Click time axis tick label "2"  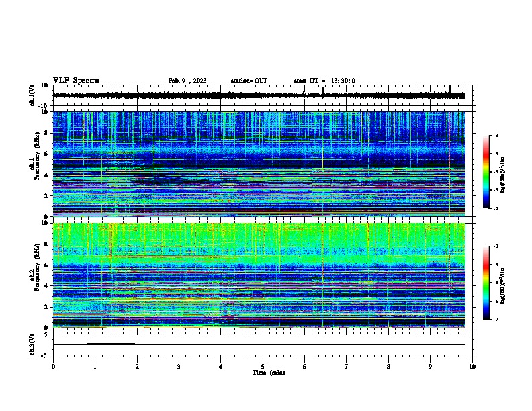tap(137, 367)
